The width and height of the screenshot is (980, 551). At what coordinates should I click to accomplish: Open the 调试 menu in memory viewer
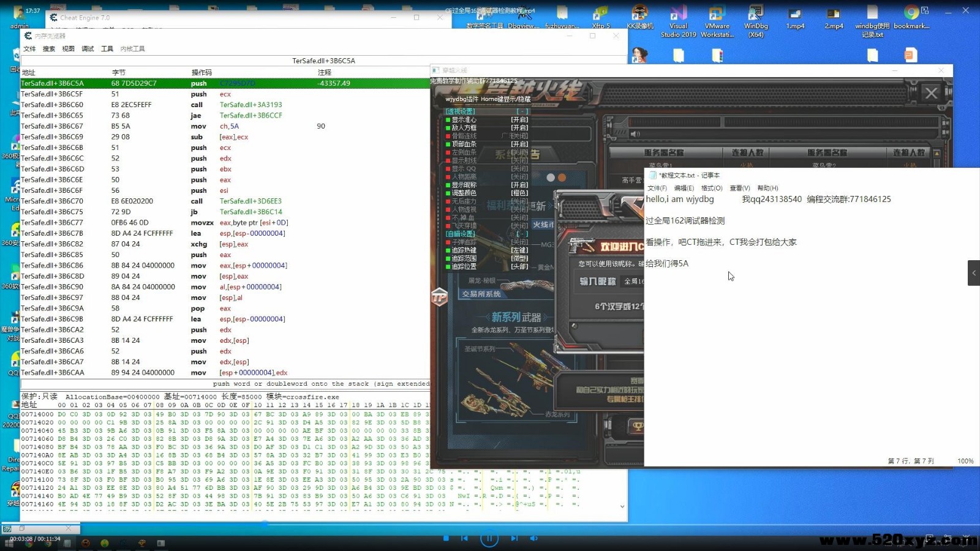pyautogui.click(x=88, y=49)
